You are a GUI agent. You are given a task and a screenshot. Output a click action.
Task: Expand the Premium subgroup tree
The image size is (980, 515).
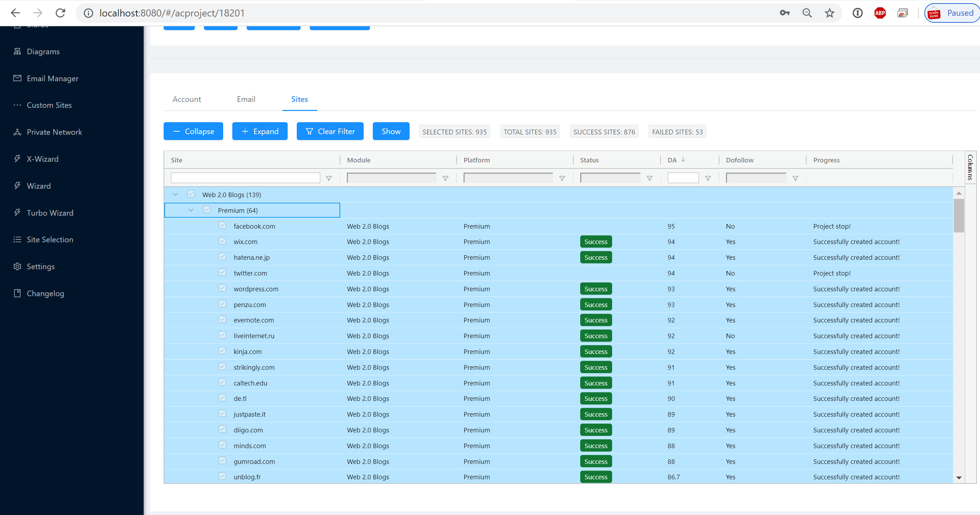click(x=191, y=210)
